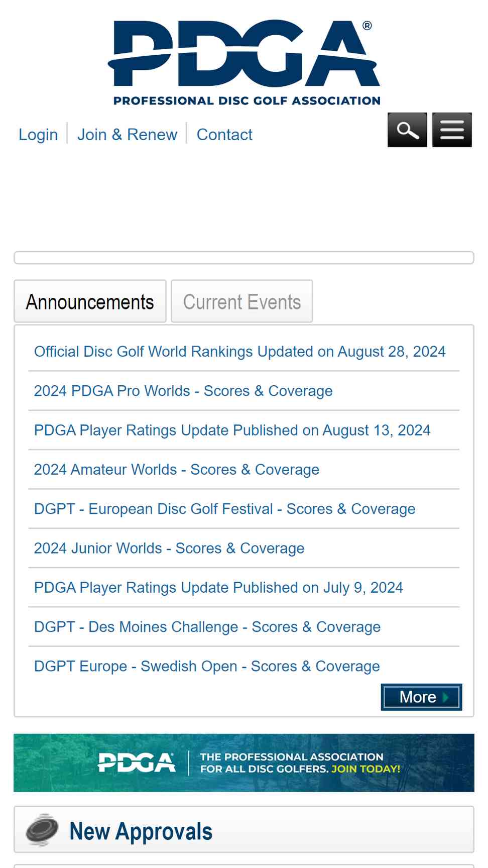Click the New Approvals heading

(x=141, y=831)
